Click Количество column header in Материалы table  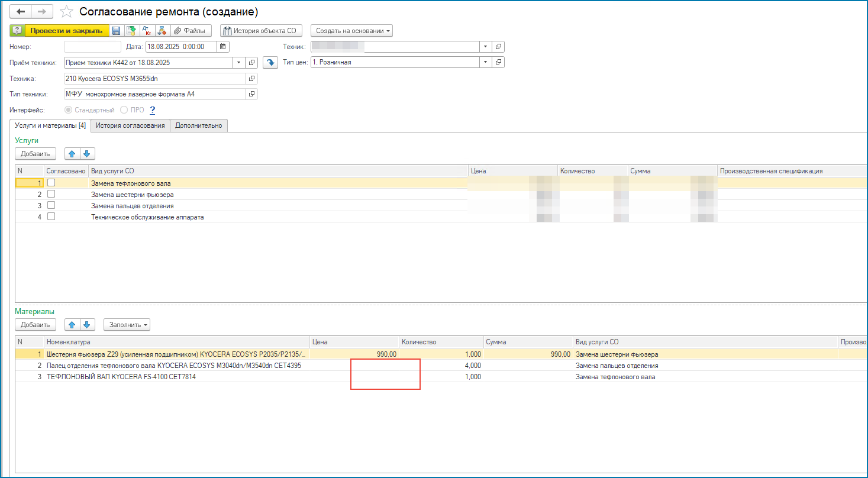click(441, 342)
